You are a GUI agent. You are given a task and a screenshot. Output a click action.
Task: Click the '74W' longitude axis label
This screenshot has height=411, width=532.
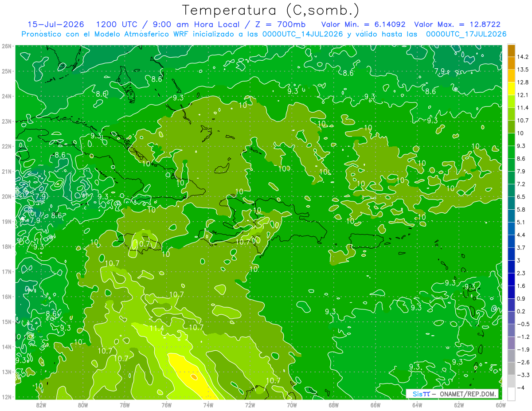click(208, 405)
